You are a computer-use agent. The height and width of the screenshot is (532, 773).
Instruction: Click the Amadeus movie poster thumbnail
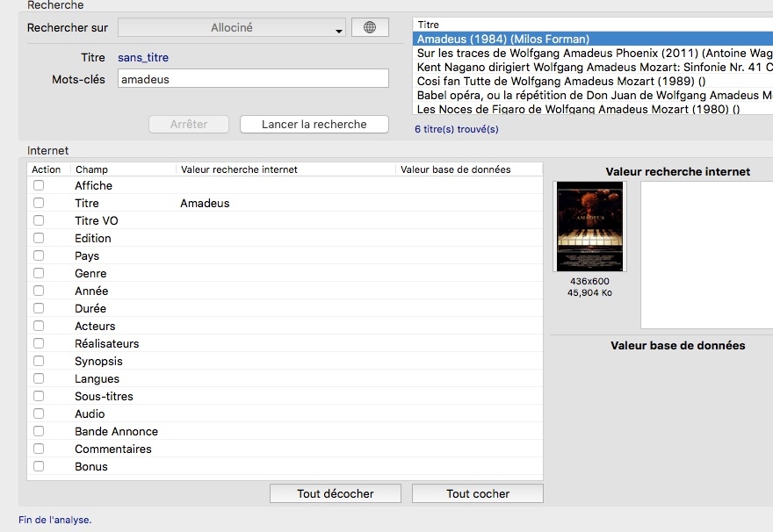coord(589,226)
